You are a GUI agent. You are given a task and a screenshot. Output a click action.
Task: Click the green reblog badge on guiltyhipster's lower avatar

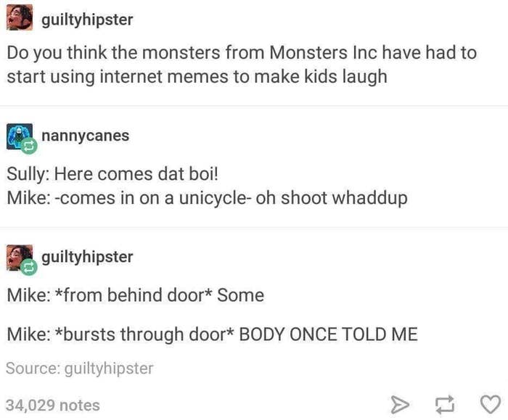[29, 268]
